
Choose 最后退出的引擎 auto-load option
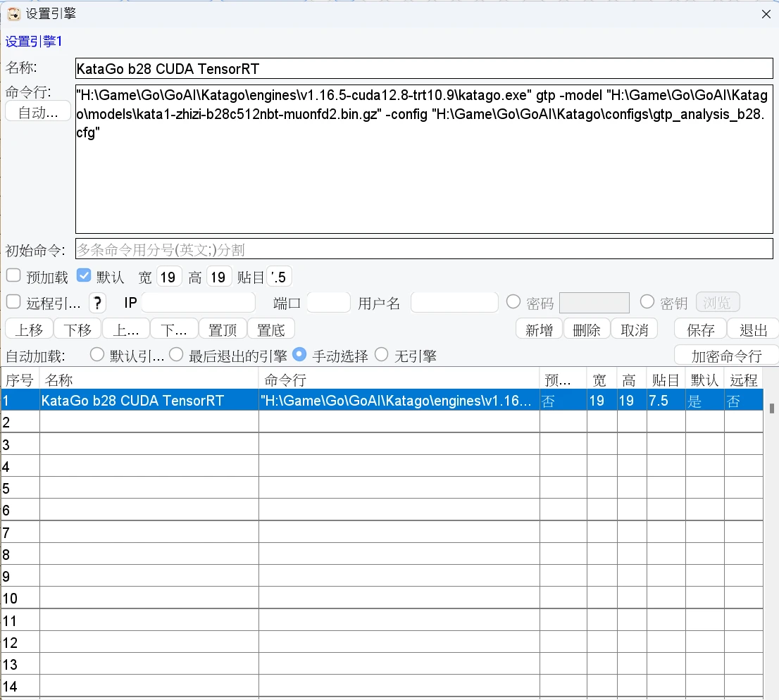pos(176,355)
